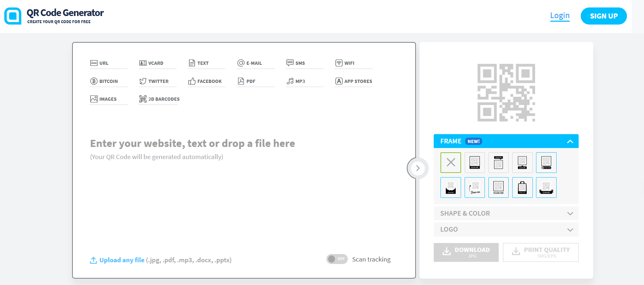The image size is (644, 285).
Task: Select the MP3 QR code option
Action: click(304, 81)
